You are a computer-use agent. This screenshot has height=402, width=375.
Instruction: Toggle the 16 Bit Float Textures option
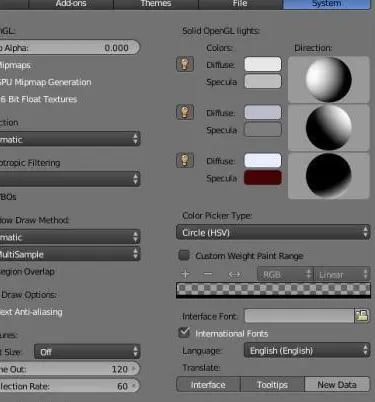tap(39, 99)
